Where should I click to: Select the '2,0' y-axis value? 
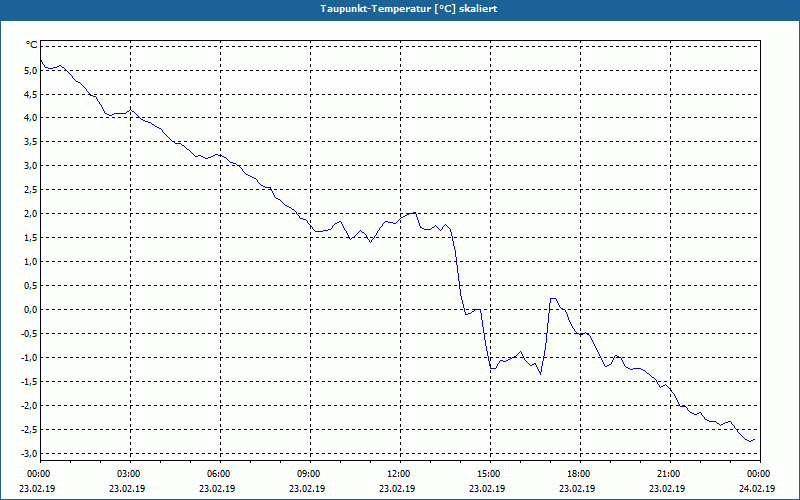point(31,214)
